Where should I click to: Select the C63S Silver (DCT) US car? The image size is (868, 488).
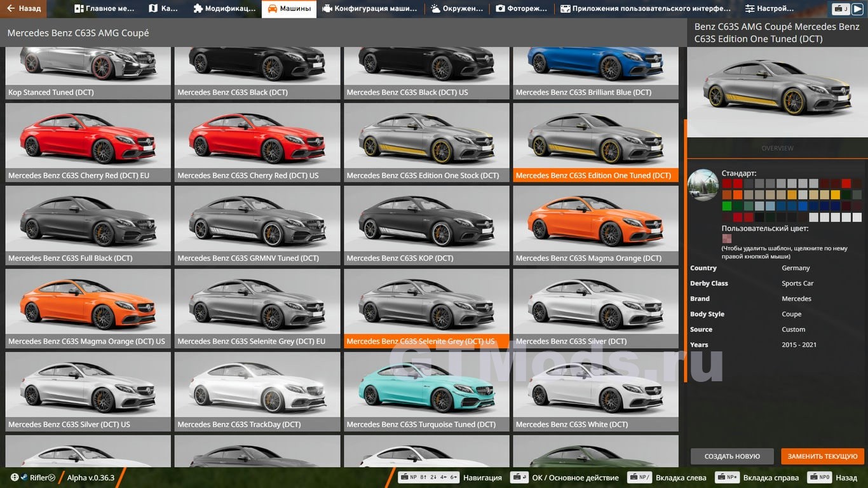point(88,392)
